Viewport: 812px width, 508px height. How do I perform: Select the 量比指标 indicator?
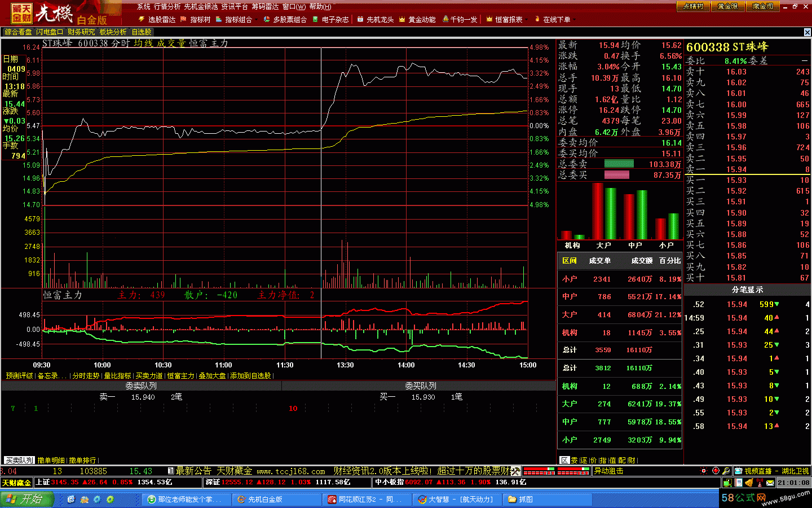117,375
